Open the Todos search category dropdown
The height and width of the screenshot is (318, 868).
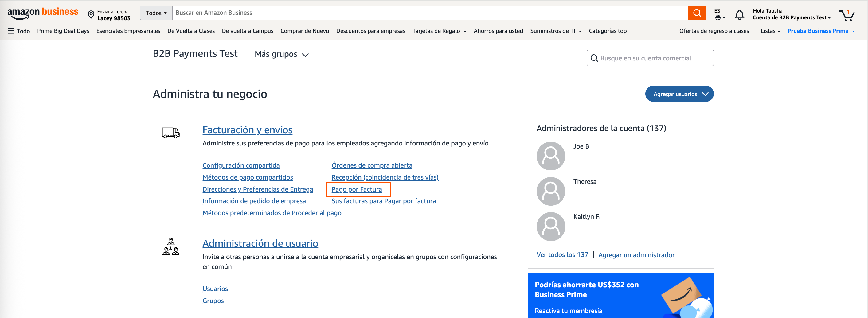[156, 13]
